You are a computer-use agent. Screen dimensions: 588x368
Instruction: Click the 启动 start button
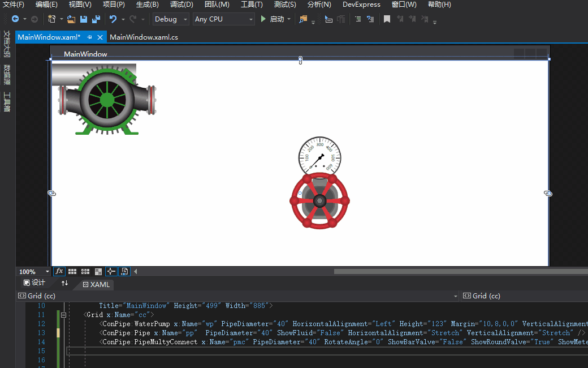(x=276, y=19)
